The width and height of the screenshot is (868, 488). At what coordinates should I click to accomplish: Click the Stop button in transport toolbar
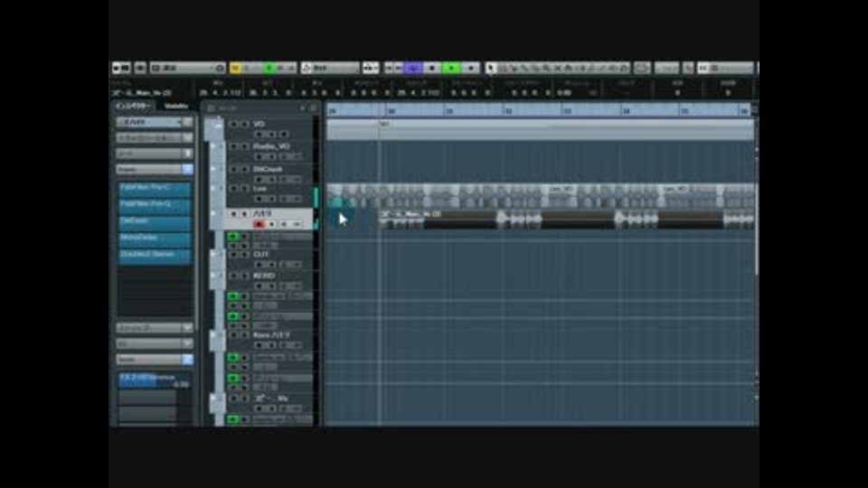[432, 68]
